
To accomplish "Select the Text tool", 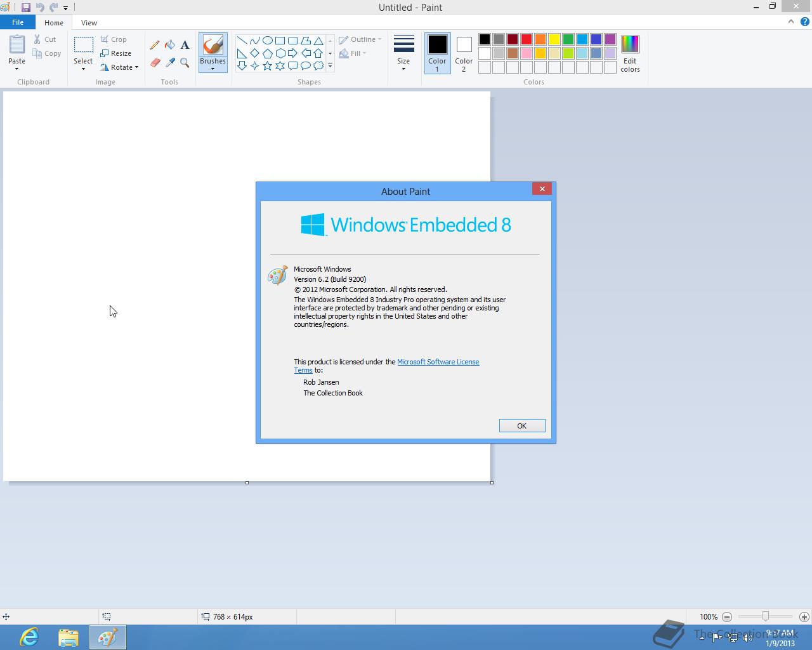I will 185,45.
